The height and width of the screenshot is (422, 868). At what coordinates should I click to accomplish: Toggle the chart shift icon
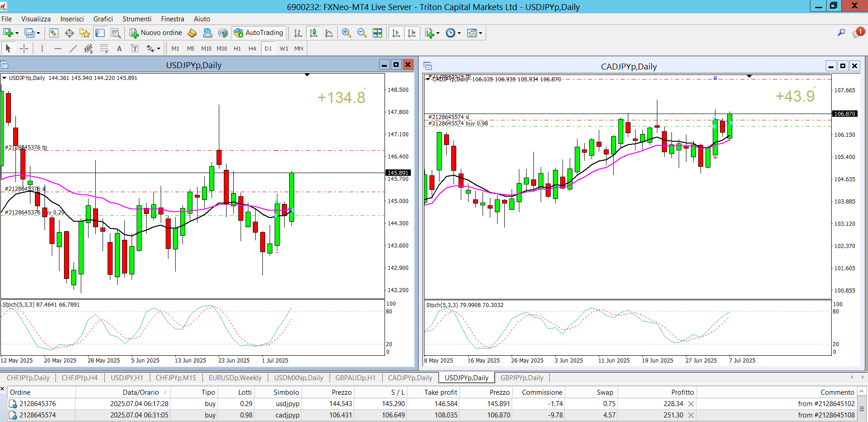click(411, 33)
